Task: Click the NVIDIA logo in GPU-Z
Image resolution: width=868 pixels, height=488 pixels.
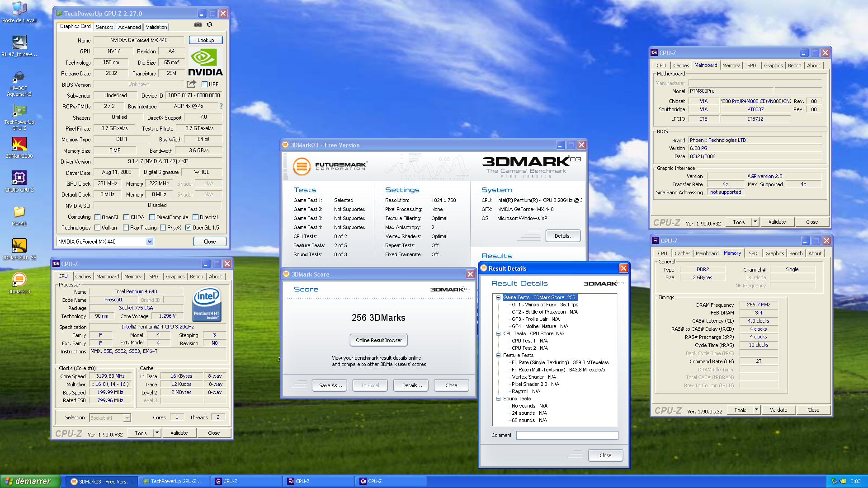Action: coord(205,62)
